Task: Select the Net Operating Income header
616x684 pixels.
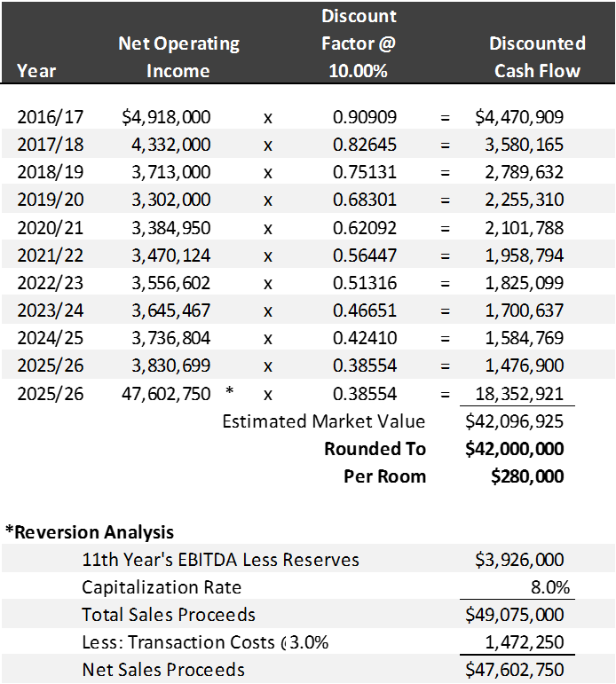Action: (178, 57)
